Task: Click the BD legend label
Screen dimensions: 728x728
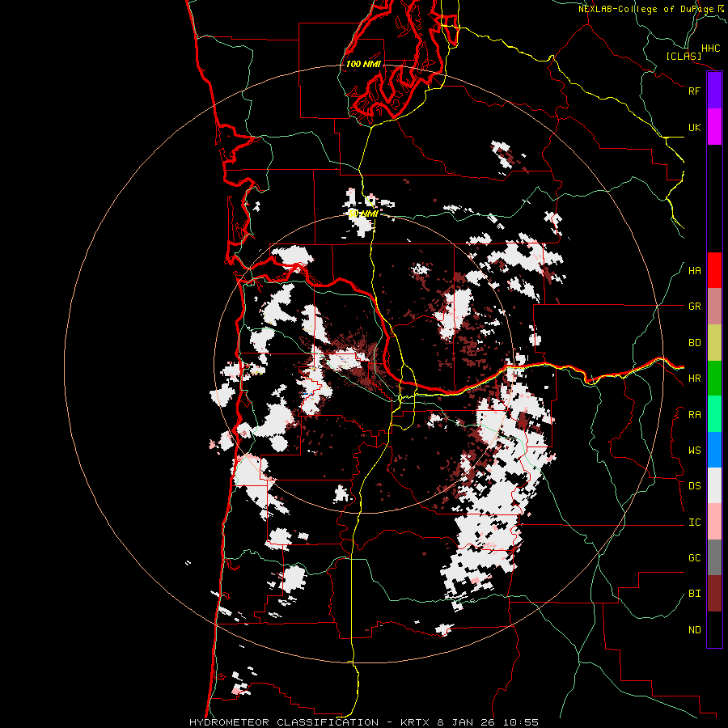Action: point(694,343)
